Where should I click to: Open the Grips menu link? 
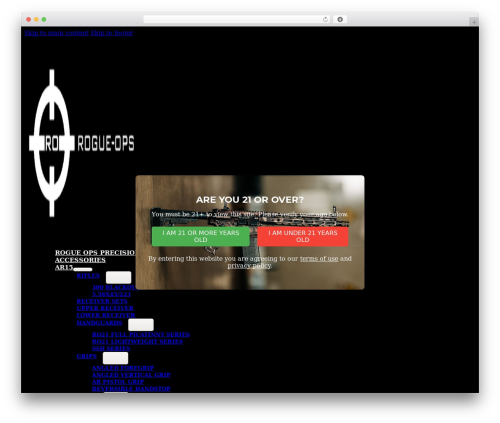tap(87, 356)
